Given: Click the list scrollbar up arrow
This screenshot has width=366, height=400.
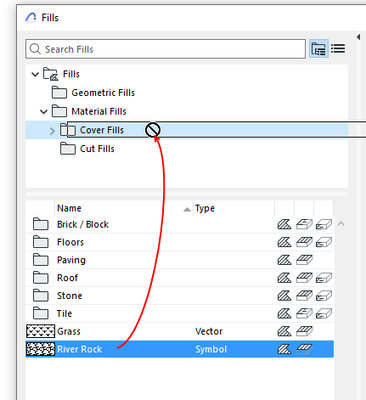Looking at the screenshot, I should 341,224.
